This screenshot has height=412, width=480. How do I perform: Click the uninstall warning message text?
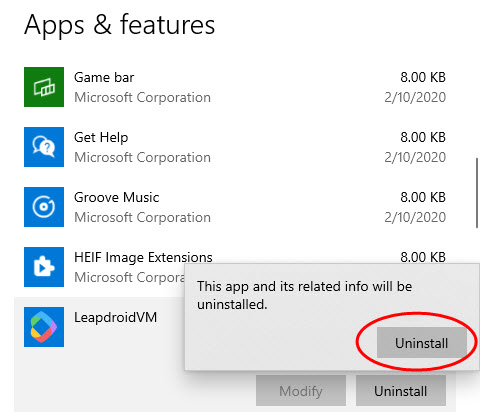point(305,295)
